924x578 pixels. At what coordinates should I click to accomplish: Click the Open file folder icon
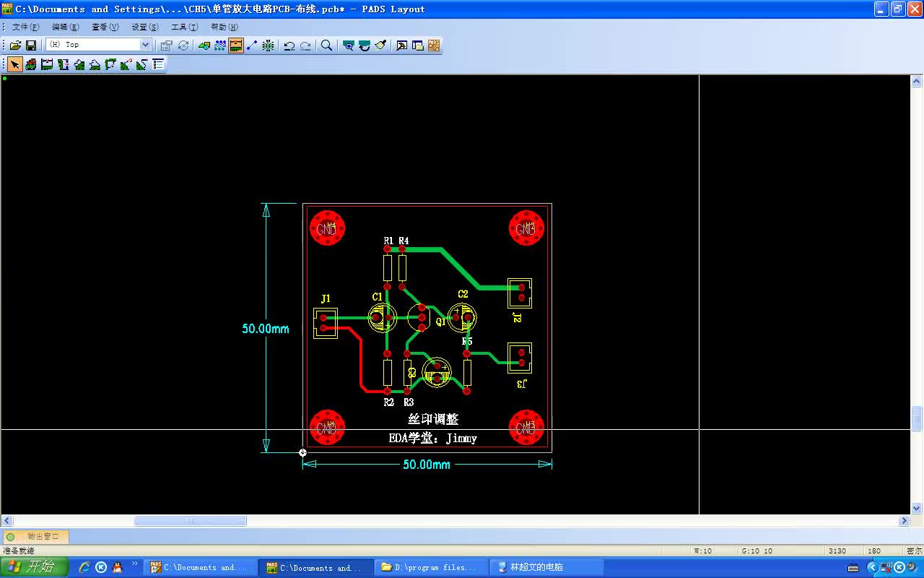[15, 45]
